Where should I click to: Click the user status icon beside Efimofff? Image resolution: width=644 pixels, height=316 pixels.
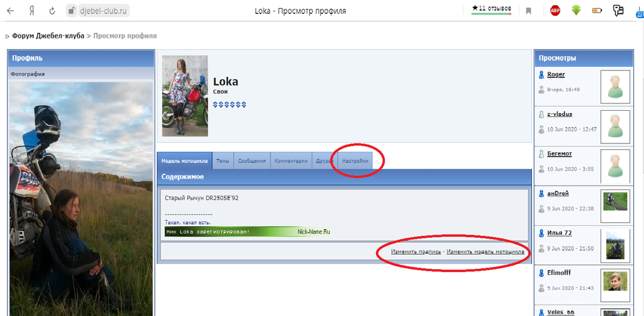click(x=541, y=273)
